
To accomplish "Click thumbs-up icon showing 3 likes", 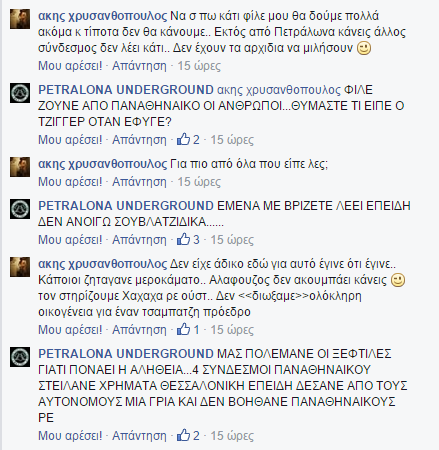I will click(183, 239).
